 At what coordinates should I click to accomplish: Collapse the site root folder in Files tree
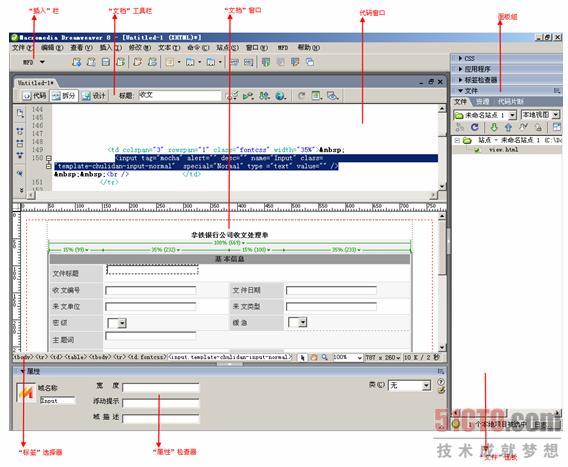pos(457,140)
